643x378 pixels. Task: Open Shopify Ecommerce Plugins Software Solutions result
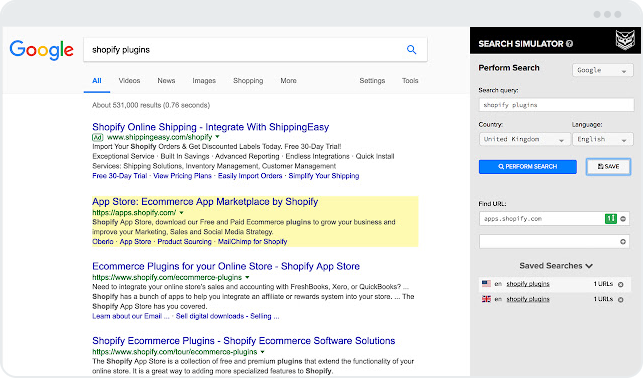[x=244, y=341]
